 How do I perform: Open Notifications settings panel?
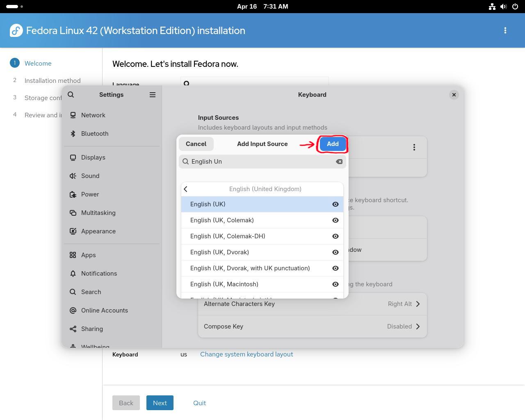[112, 274]
